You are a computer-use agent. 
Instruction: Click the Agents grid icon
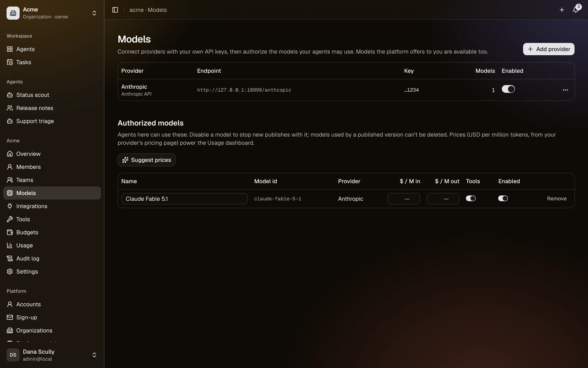(x=10, y=49)
